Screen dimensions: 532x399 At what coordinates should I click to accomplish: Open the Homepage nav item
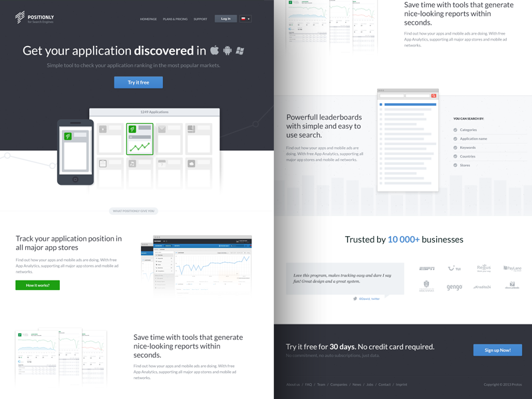(x=148, y=19)
